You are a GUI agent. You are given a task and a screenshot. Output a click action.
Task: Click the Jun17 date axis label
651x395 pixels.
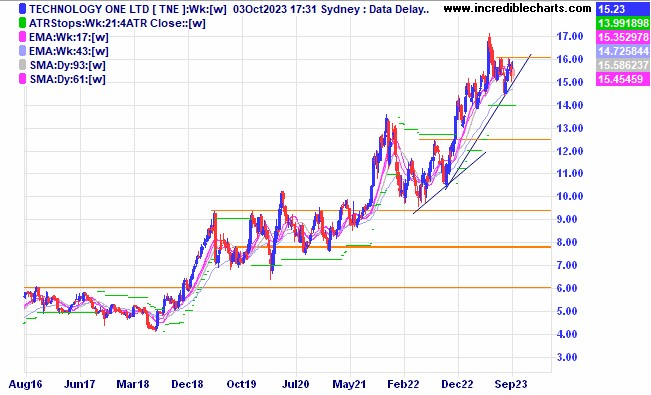[79, 384]
